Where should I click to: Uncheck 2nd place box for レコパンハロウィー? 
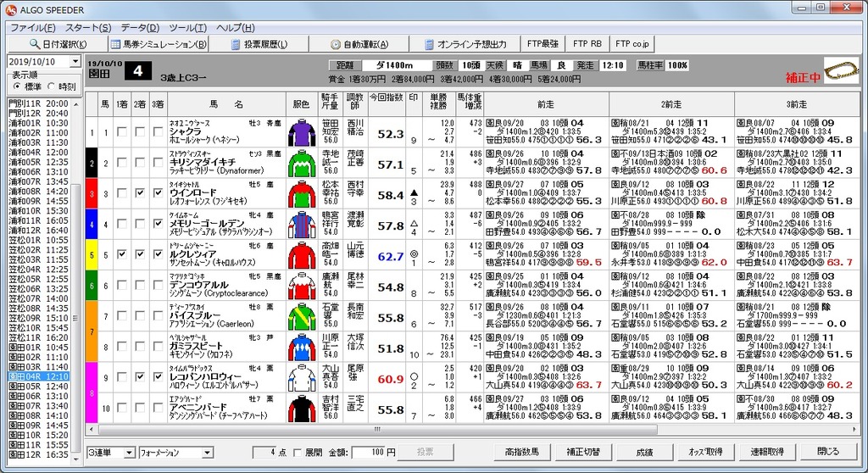(x=140, y=376)
